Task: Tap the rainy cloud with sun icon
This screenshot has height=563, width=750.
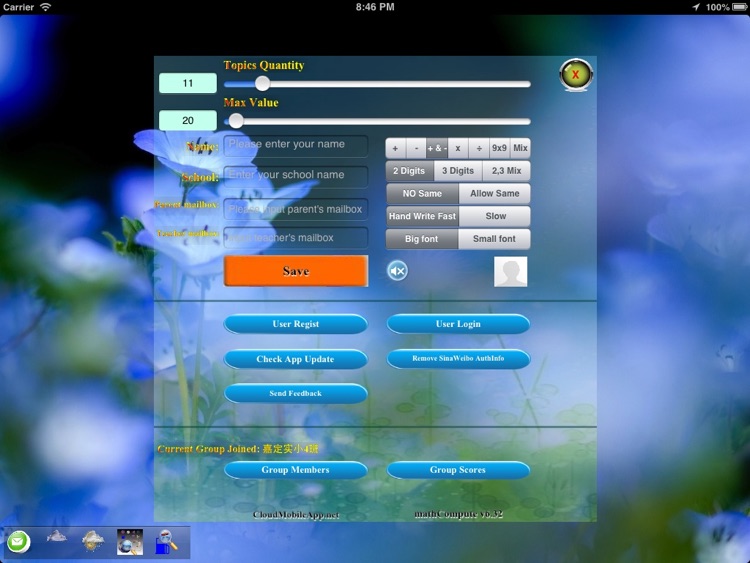Action: click(x=93, y=541)
